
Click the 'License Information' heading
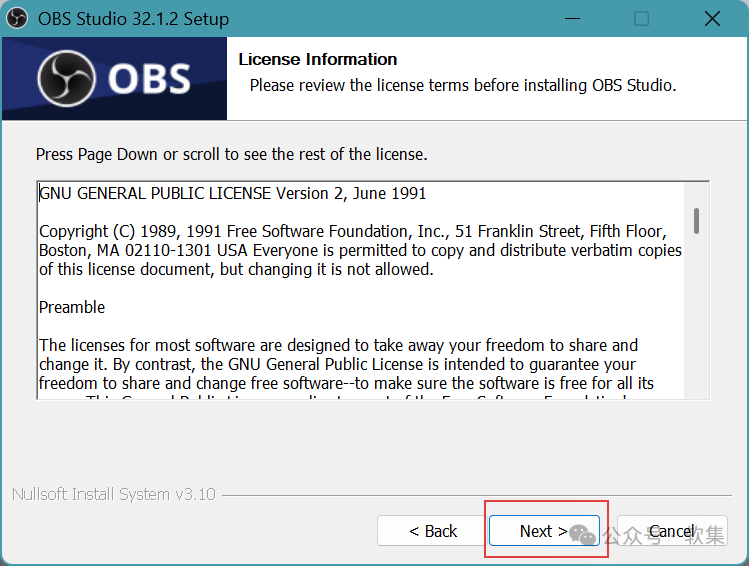318,59
